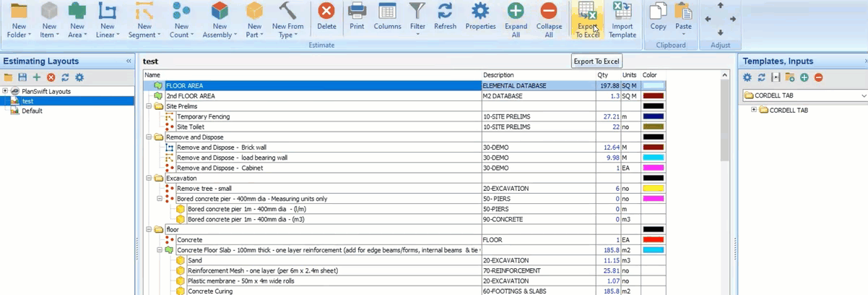Click the Export To Excel button

click(x=587, y=20)
